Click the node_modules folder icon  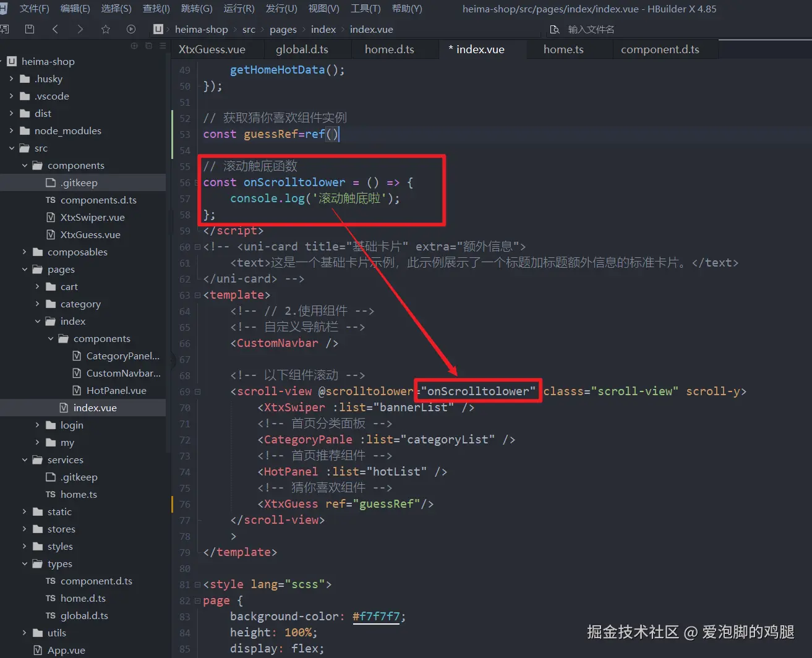[x=25, y=130]
